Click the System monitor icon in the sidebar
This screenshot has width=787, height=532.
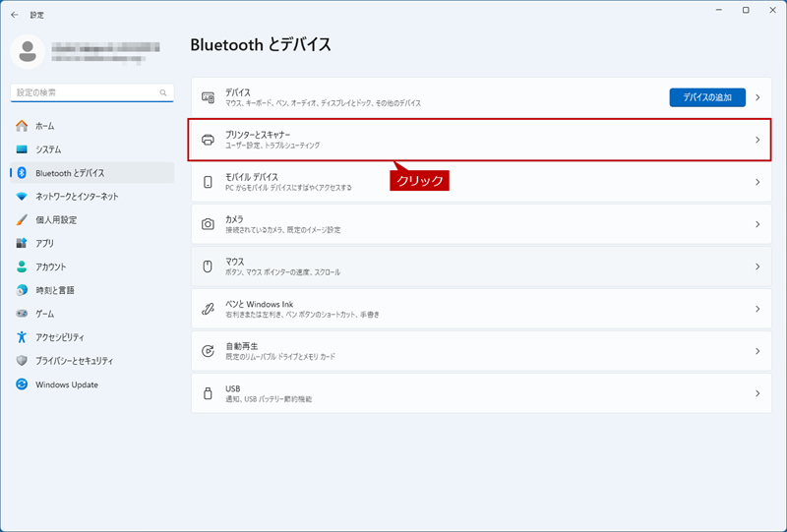click(22, 149)
